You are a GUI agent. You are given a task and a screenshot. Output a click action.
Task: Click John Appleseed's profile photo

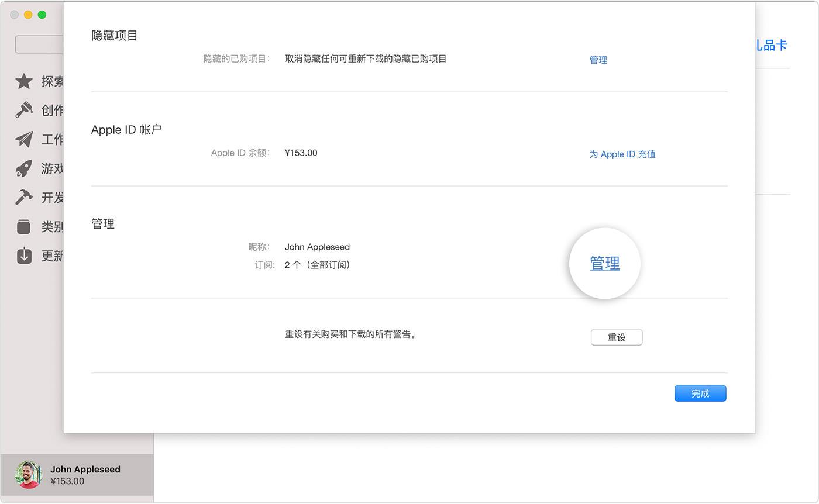coord(29,475)
